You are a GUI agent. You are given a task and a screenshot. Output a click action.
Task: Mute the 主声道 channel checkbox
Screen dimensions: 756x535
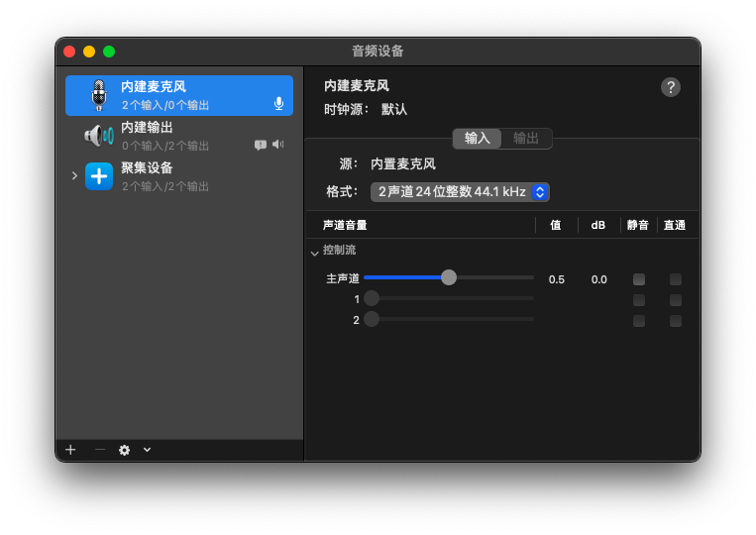coord(639,279)
